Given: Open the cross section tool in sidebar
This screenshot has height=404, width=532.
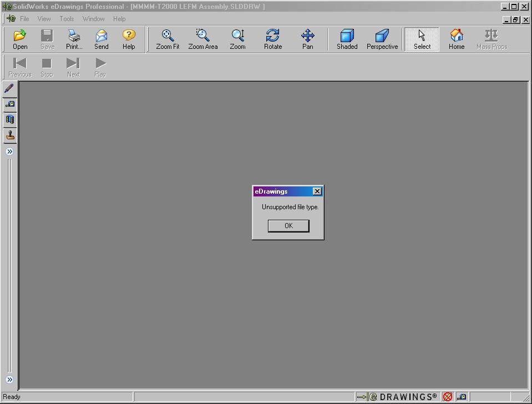Looking at the screenshot, I should tap(9, 119).
